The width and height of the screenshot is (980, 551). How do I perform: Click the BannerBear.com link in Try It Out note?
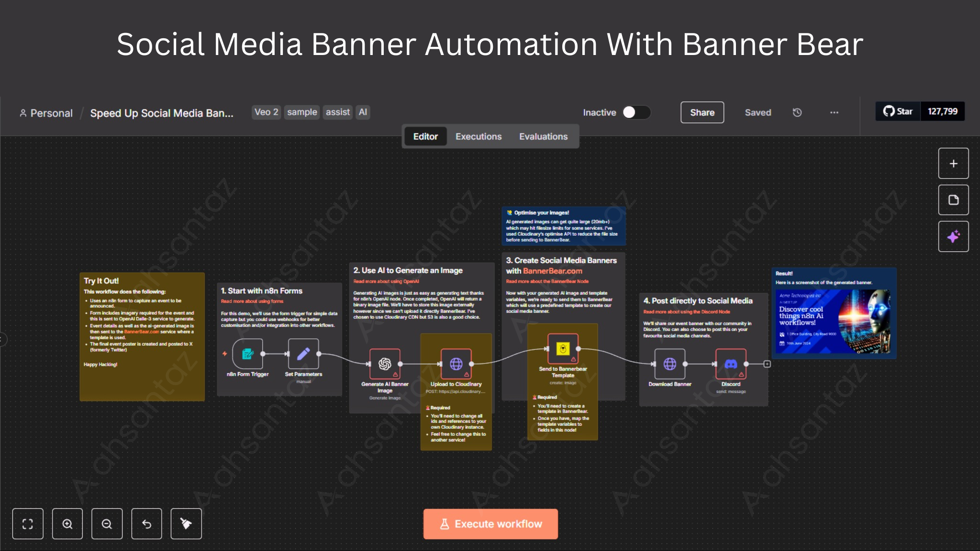(x=142, y=331)
